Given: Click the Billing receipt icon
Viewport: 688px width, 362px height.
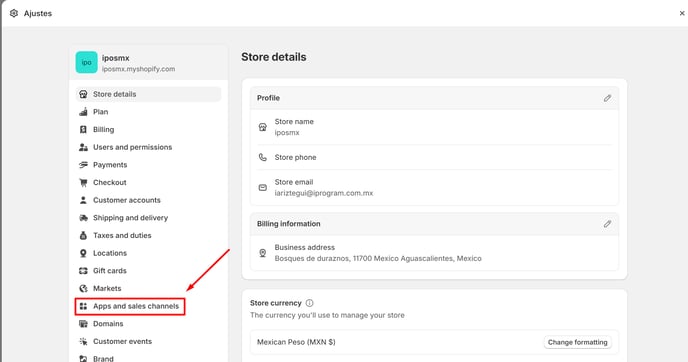Looking at the screenshot, I should 83,129.
